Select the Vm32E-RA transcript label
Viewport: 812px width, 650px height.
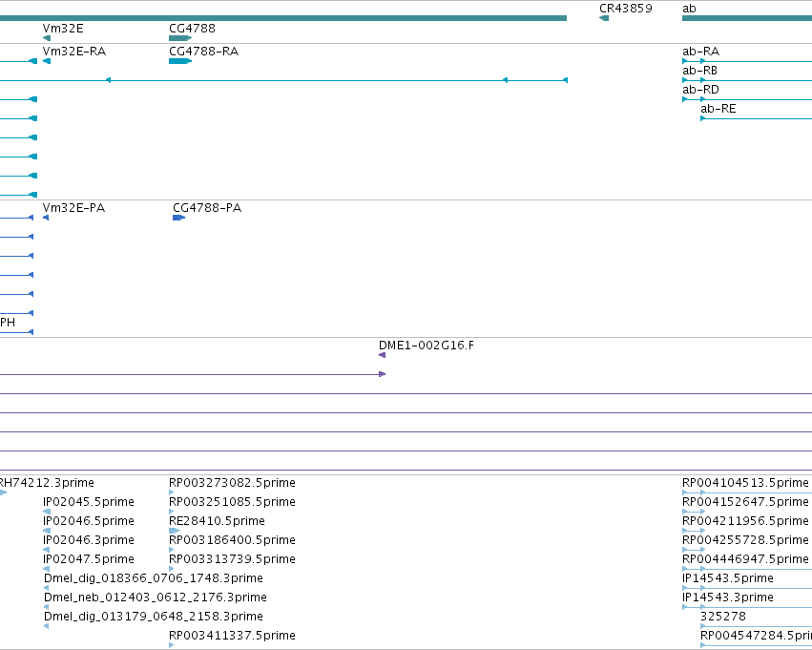pyautogui.click(x=74, y=52)
